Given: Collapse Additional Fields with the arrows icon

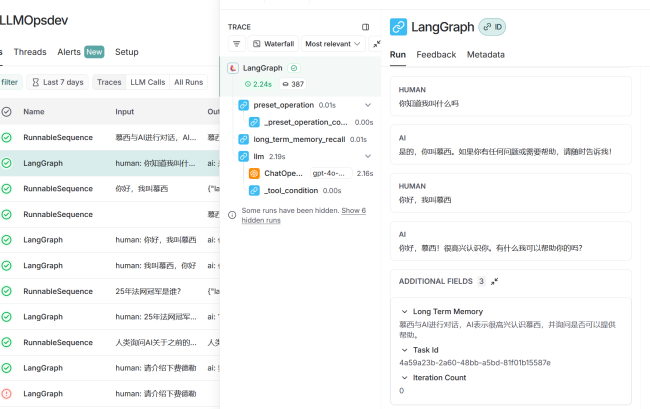Looking at the screenshot, I should click(x=494, y=281).
